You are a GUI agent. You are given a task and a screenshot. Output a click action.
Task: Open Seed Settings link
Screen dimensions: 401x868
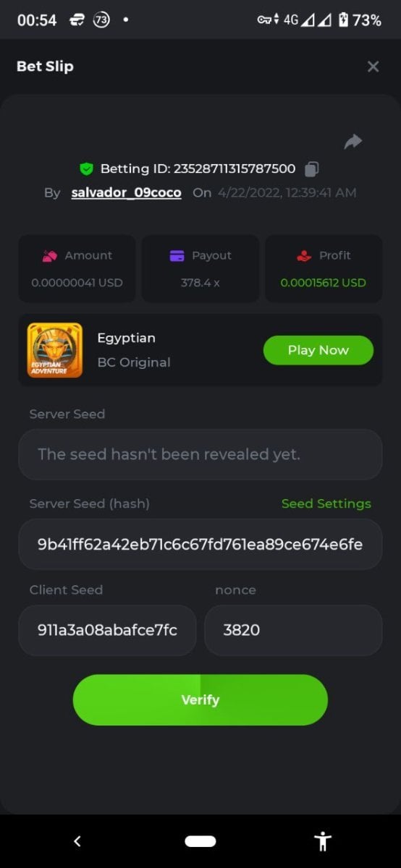point(326,503)
